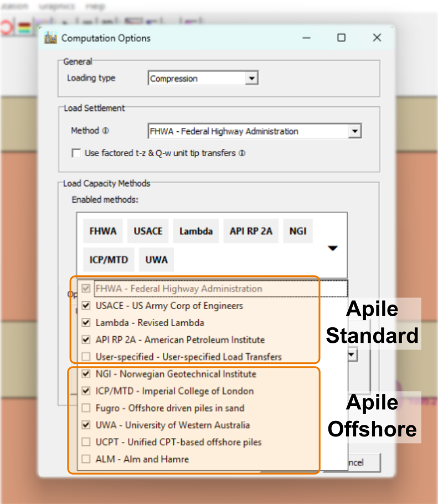Click the API RP 2A enabled-method tag
The height and width of the screenshot is (504, 438).
point(251,231)
